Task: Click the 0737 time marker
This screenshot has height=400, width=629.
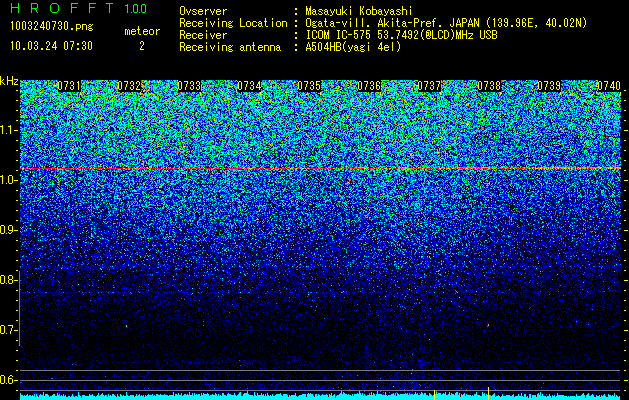Action: click(429, 86)
